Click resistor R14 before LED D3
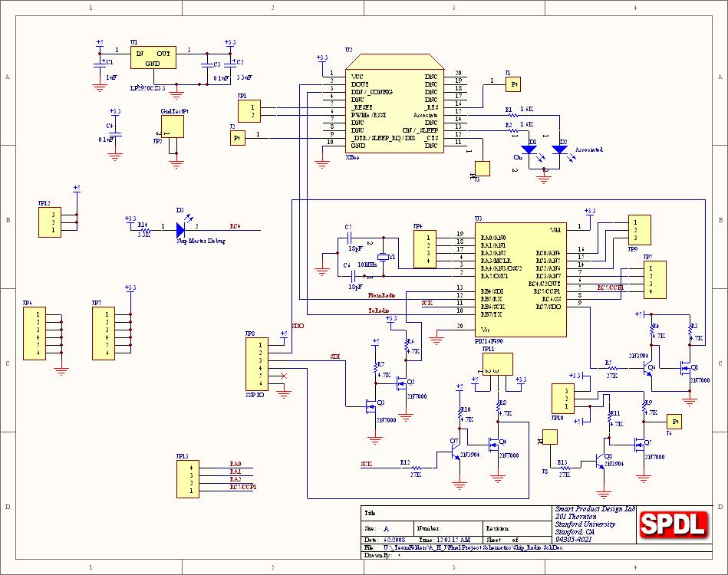 [143, 228]
